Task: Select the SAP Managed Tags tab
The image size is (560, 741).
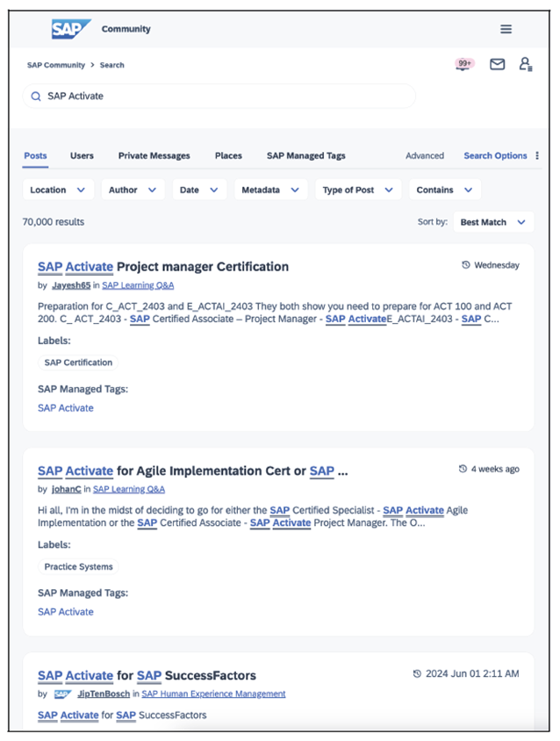Action: (x=307, y=155)
